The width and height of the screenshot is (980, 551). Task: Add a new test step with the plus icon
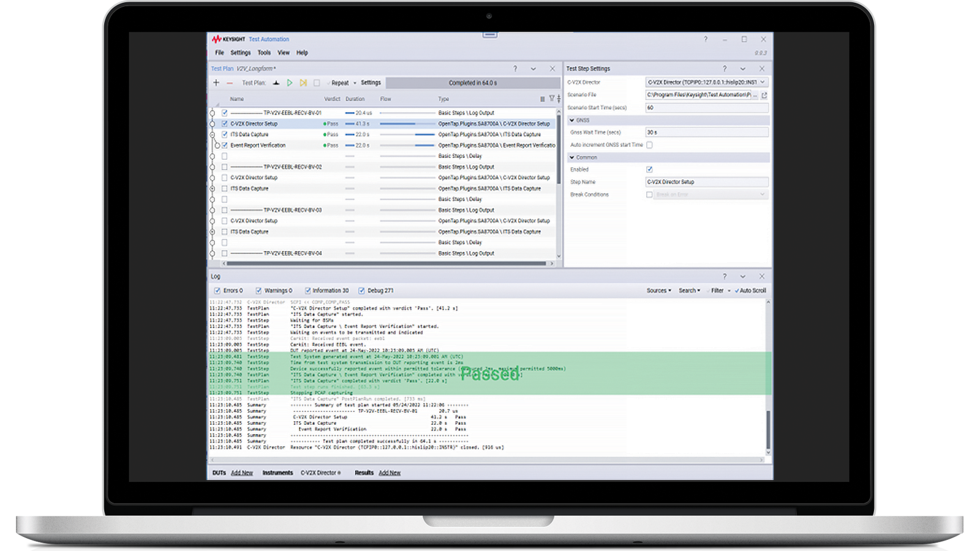click(216, 83)
